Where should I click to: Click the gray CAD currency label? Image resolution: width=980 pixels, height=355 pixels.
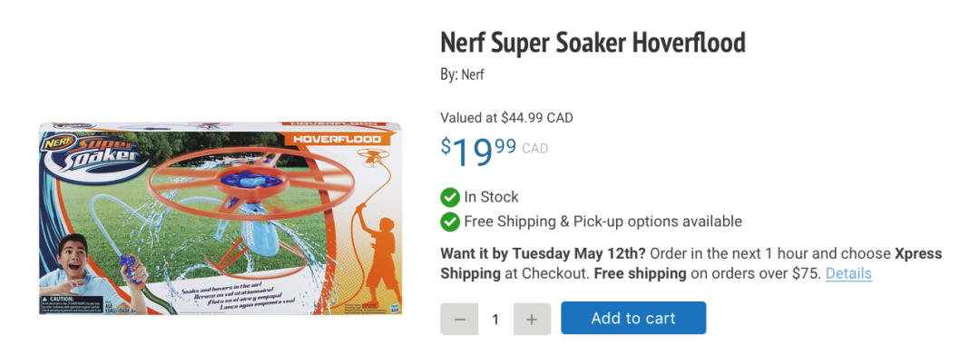coord(535,149)
